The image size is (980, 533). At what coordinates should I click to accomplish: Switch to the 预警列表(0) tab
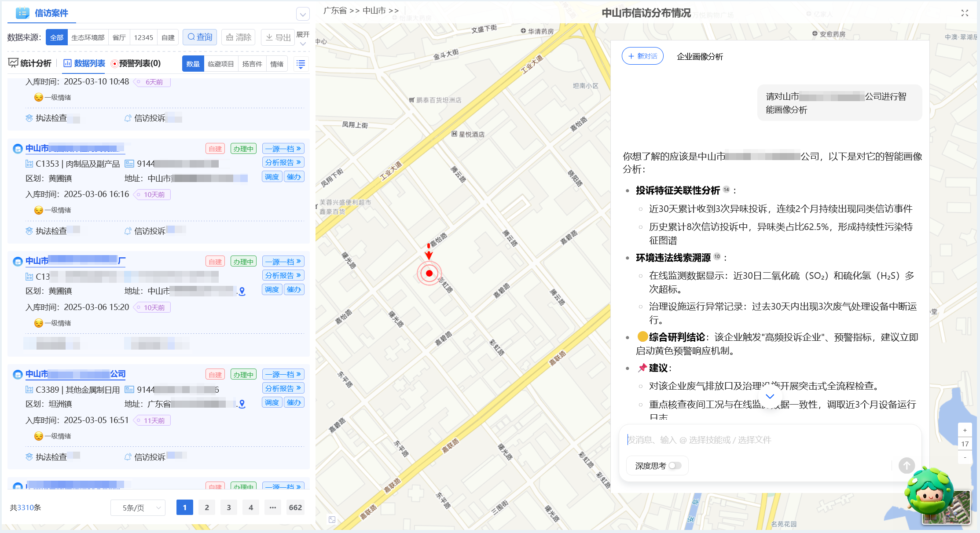[138, 63]
